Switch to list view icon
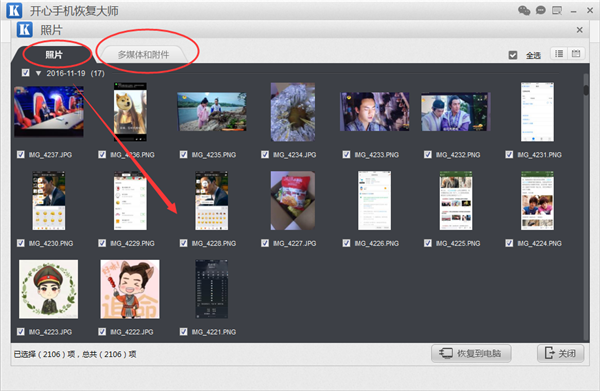 coord(559,54)
